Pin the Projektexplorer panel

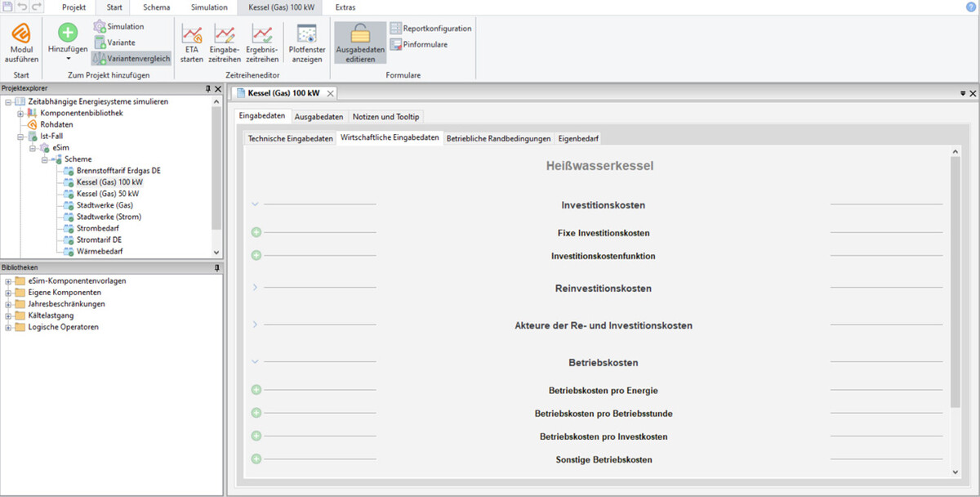pyautogui.click(x=207, y=88)
